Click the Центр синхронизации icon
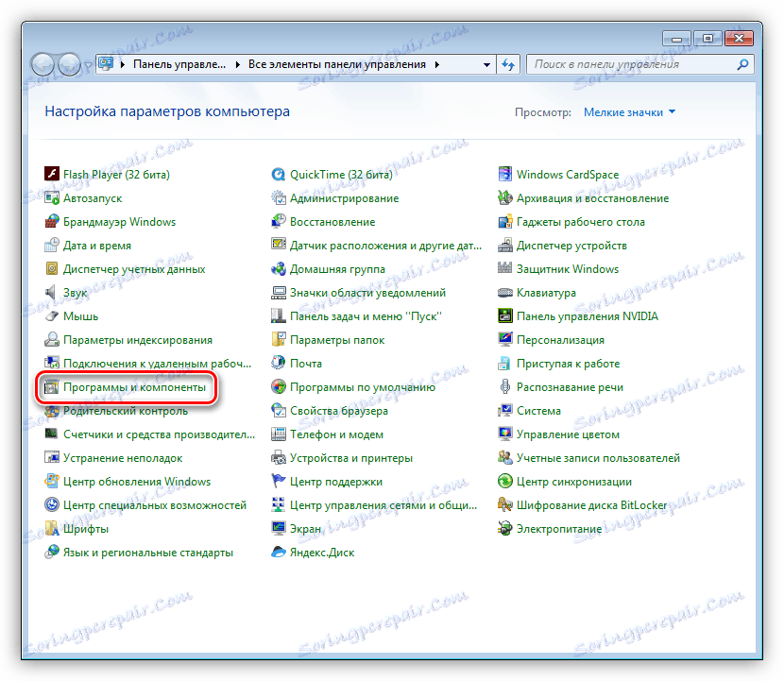Image resolution: width=784 pixels, height=681 pixels. coord(505,481)
